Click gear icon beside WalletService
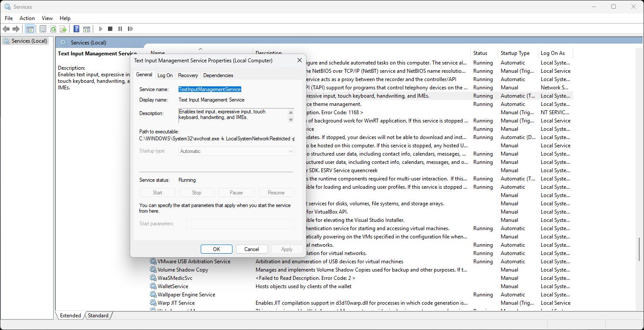Screen dimensions: 644x330 pos(153,286)
